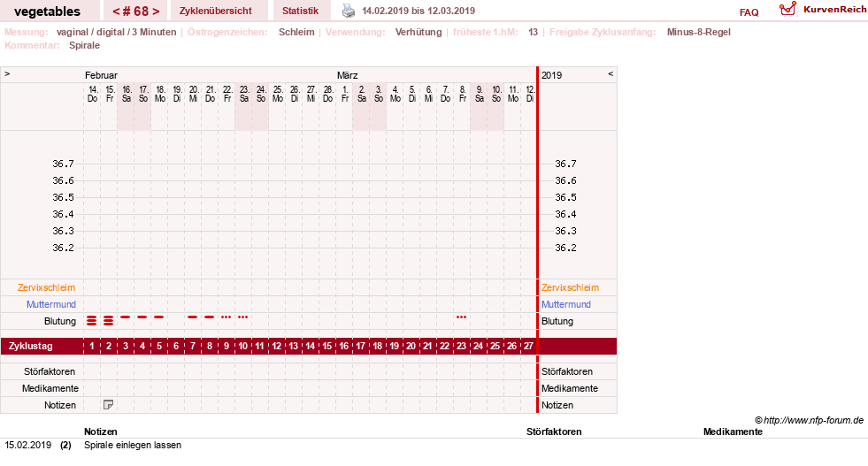Click the date range 14.02.2019 bis 12.03.2019
Viewport: 868px width, 466px height.
pos(419,11)
